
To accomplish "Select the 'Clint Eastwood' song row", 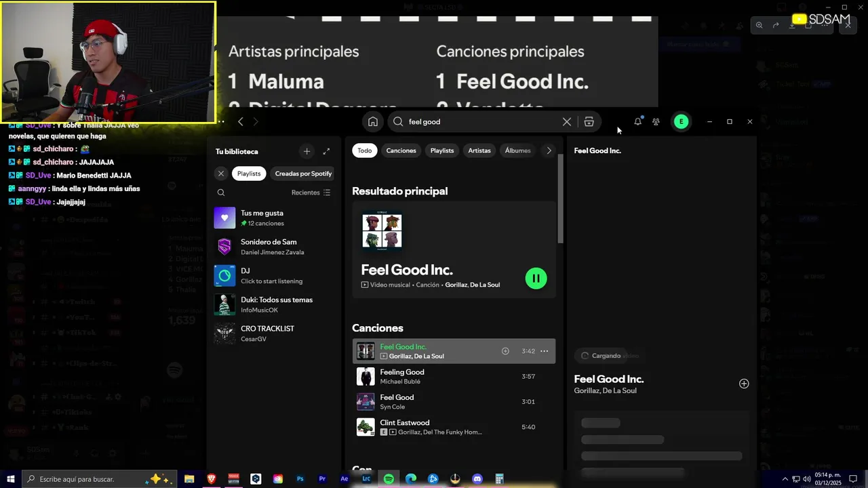I will coord(454,427).
